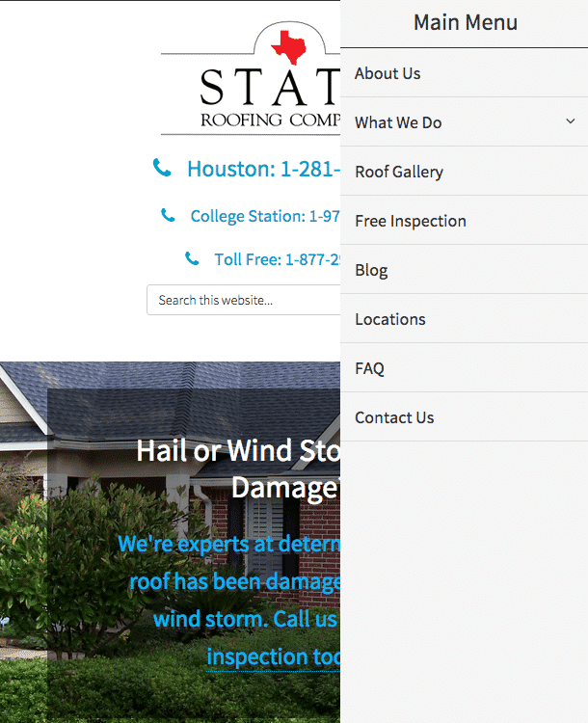Screen dimensions: 588x723
Task: Click the phone icon beside Toll Free
Action: 193,259
